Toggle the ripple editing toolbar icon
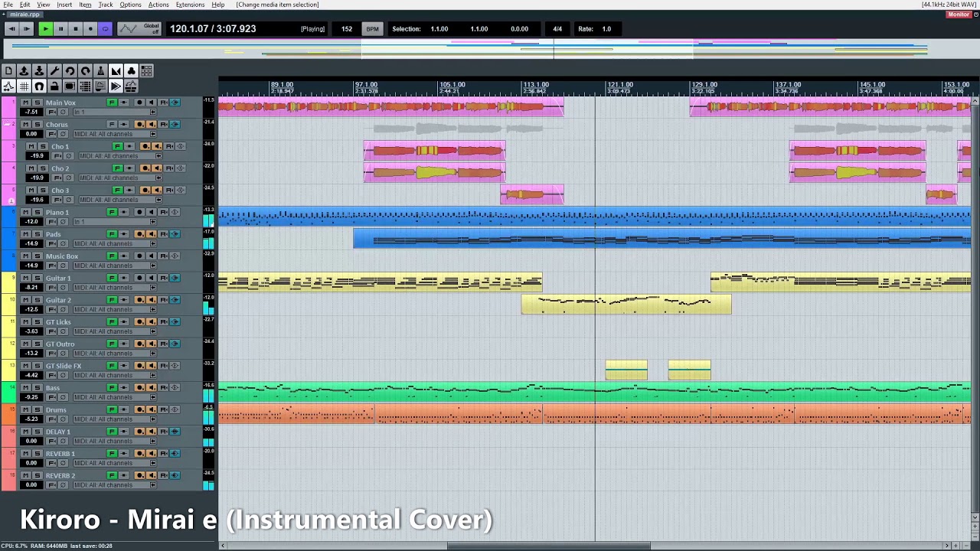Image resolution: width=980 pixels, height=551 pixels. tap(146, 70)
